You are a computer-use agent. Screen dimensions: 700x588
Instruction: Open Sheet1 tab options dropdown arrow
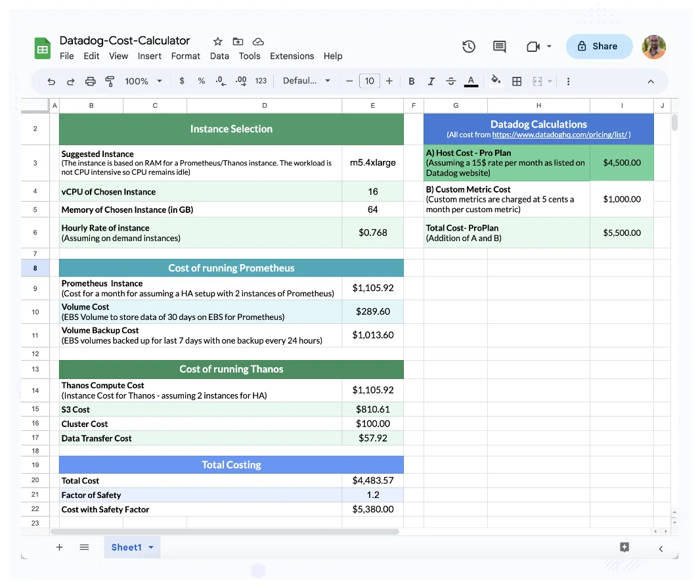pyautogui.click(x=151, y=547)
